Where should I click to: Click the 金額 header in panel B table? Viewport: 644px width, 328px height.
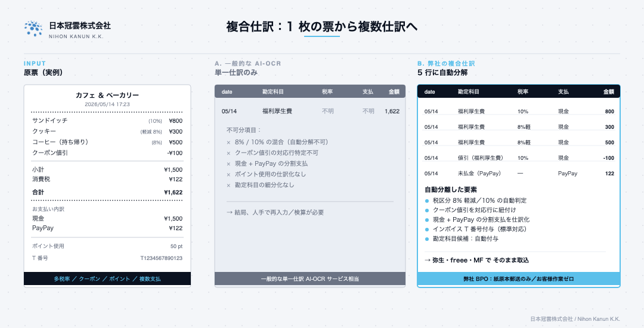(609, 92)
